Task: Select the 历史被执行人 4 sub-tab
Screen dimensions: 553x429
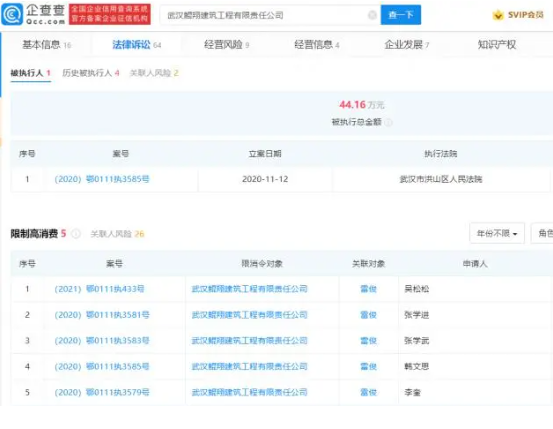Action: (x=91, y=73)
